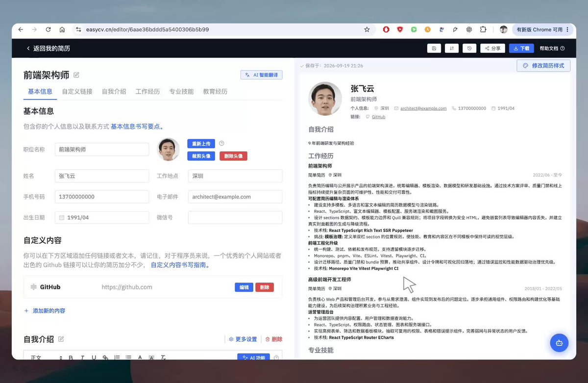
Task: Click 删除 with trash icon for 自我介绍
Action: click(273, 339)
